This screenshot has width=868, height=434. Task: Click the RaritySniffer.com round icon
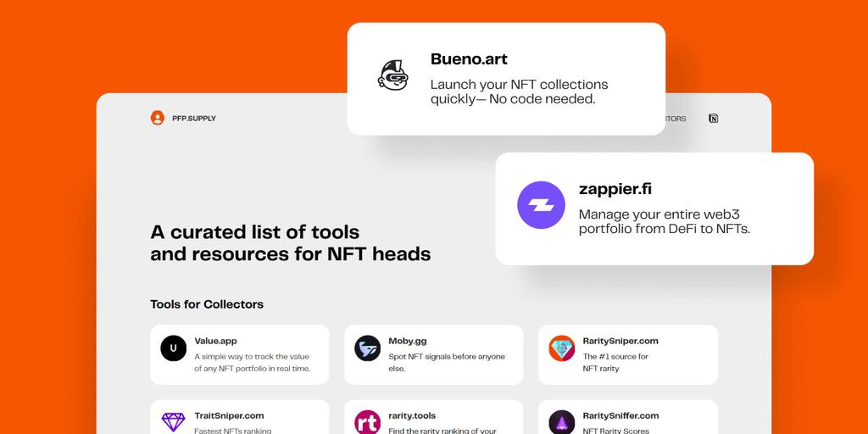coord(562,422)
